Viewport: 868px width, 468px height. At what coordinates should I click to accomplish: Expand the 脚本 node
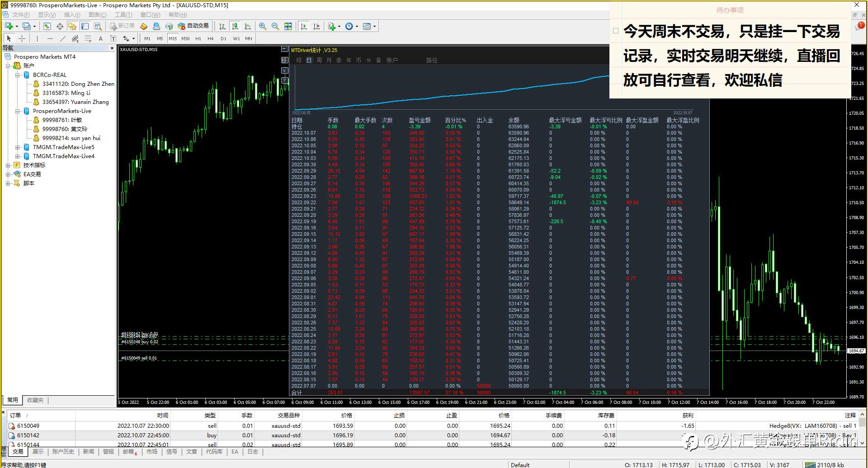8,183
